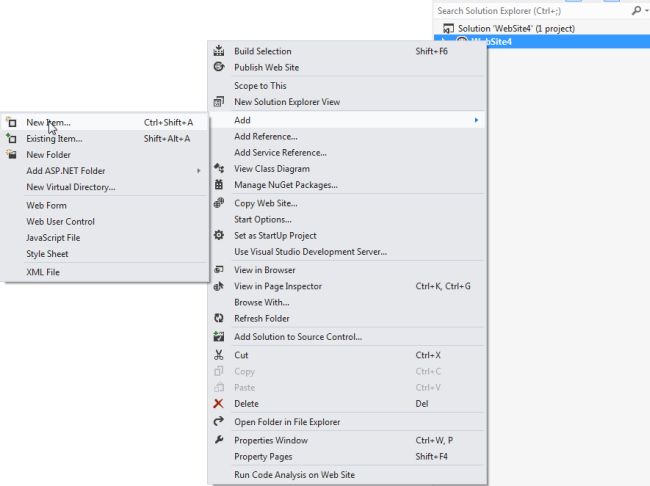Select New Folder in the submenu

point(106,155)
